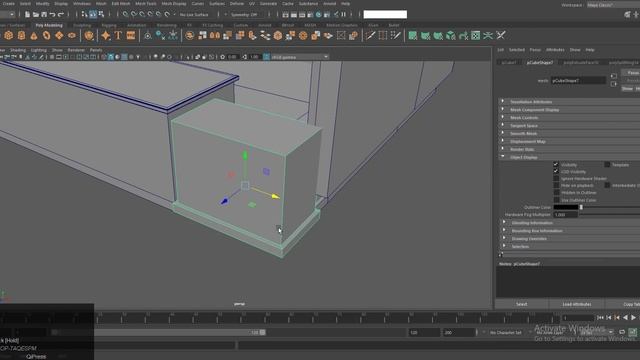Expand Bounding Box Information section

coord(569,231)
